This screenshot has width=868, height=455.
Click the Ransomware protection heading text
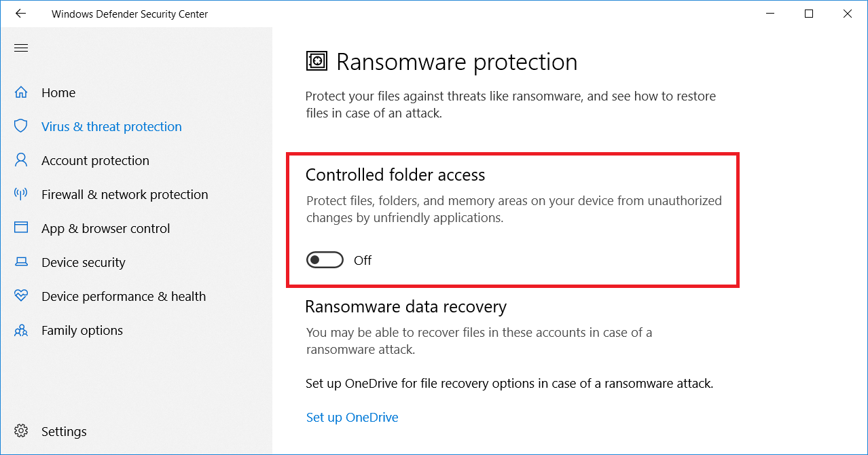coord(456,62)
